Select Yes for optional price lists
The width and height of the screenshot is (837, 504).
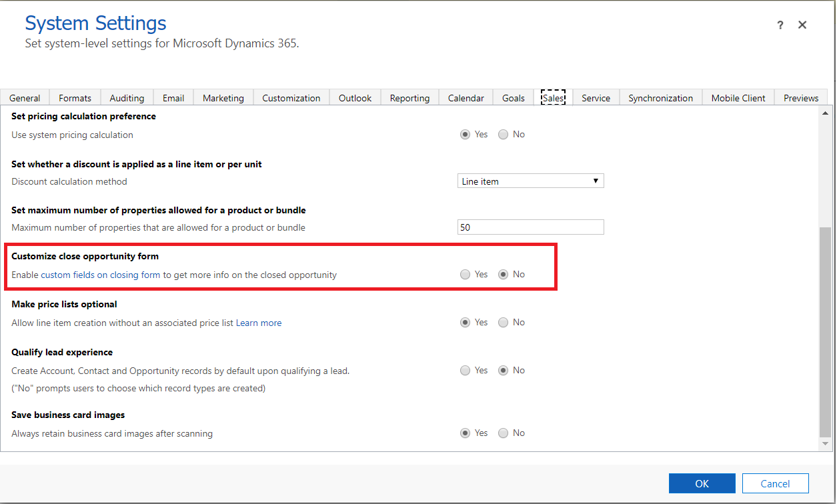pyautogui.click(x=466, y=323)
